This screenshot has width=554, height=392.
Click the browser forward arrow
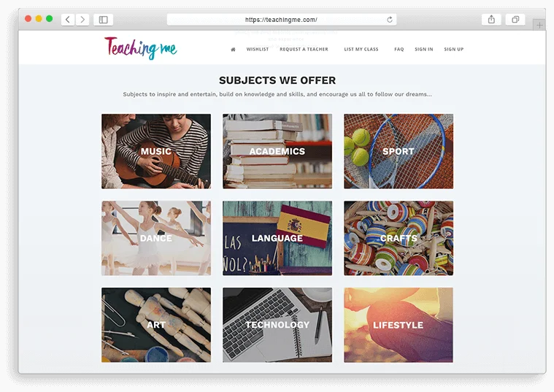[82, 20]
